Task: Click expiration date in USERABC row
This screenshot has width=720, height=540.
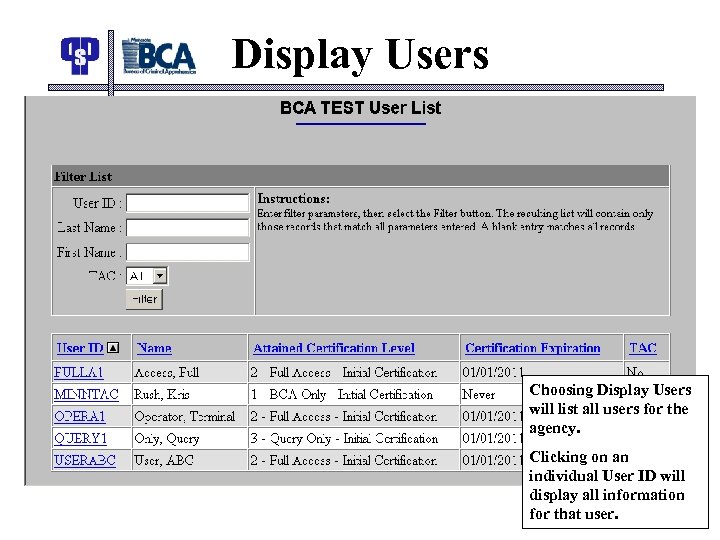Action: click(x=492, y=460)
